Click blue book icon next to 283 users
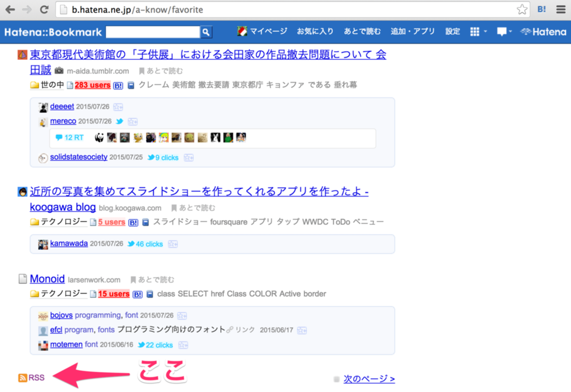 coord(131,86)
